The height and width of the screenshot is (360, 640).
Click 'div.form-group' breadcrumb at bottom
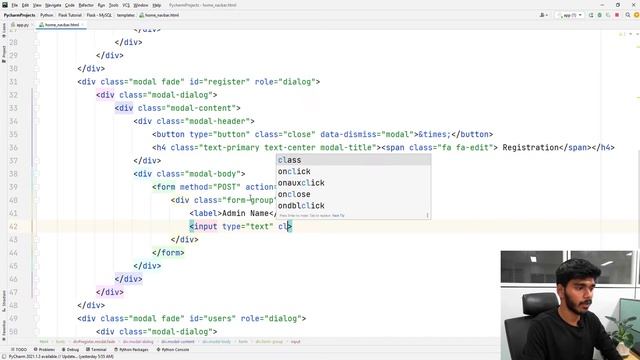[269, 342]
